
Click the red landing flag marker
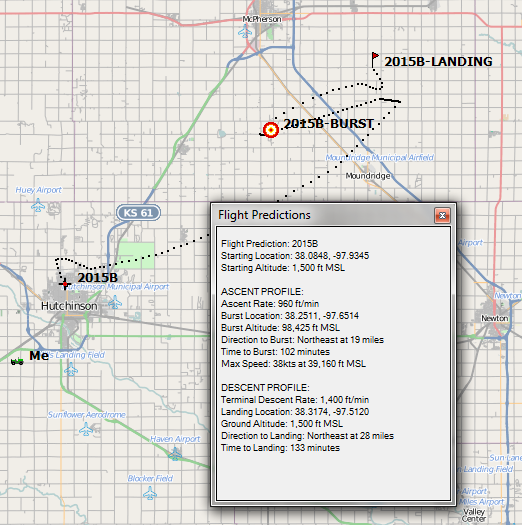[375, 60]
